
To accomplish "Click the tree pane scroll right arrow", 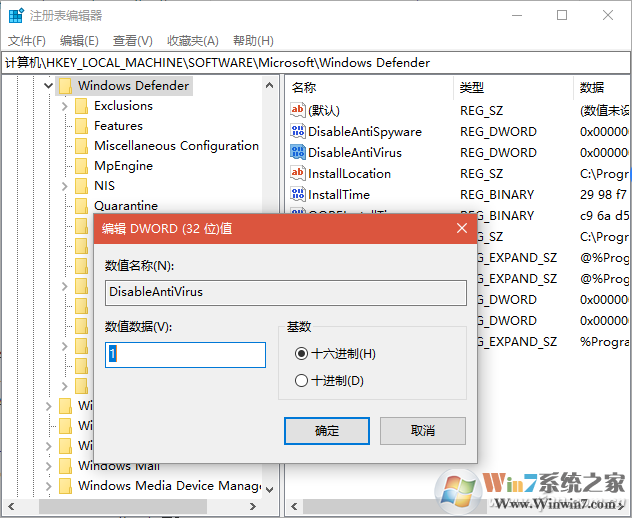I will (253, 506).
